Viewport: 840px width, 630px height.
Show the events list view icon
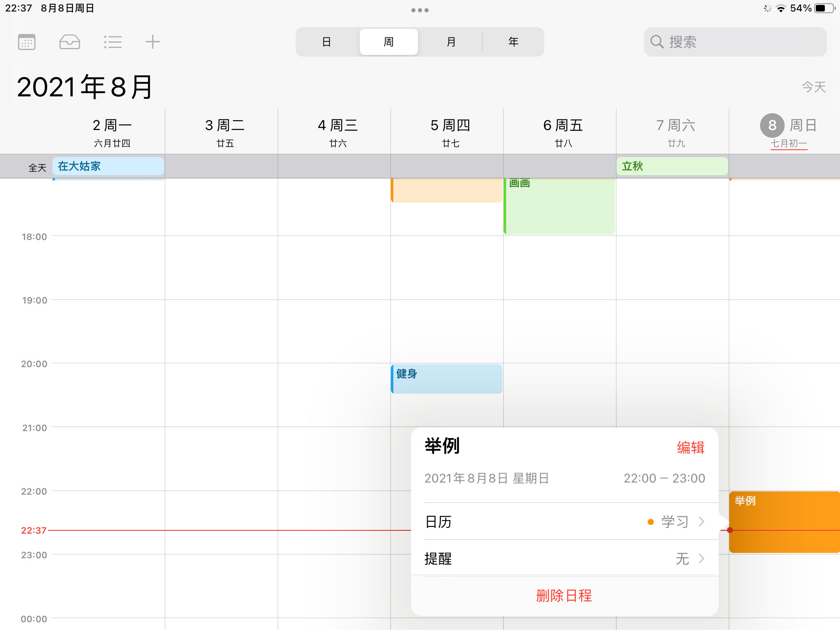pyautogui.click(x=112, y=42)
